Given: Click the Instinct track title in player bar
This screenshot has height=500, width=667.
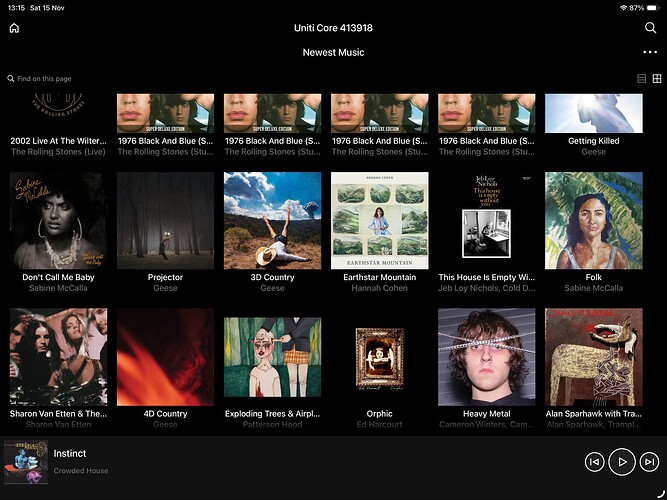Looking at the screenshot, I should click(70, 454).
